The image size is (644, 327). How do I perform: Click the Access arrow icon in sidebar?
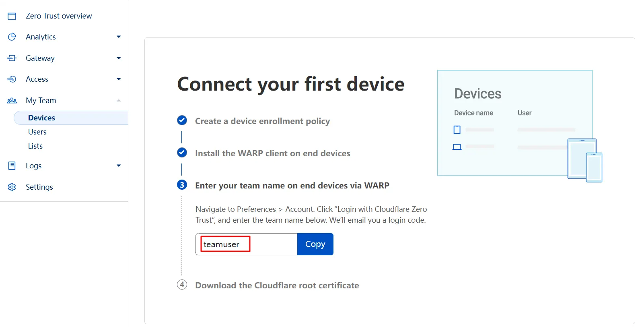pyautogui.click(x=12, y=79)
